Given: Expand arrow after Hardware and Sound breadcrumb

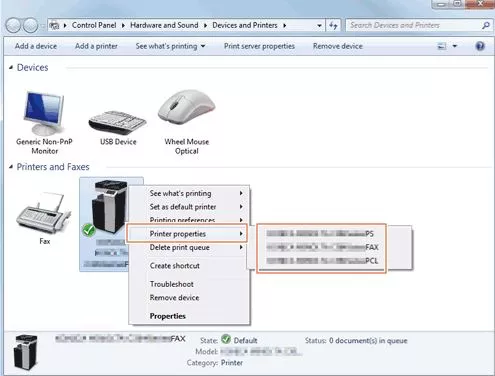Looking at the screenshot, I should tap(205, 25).
